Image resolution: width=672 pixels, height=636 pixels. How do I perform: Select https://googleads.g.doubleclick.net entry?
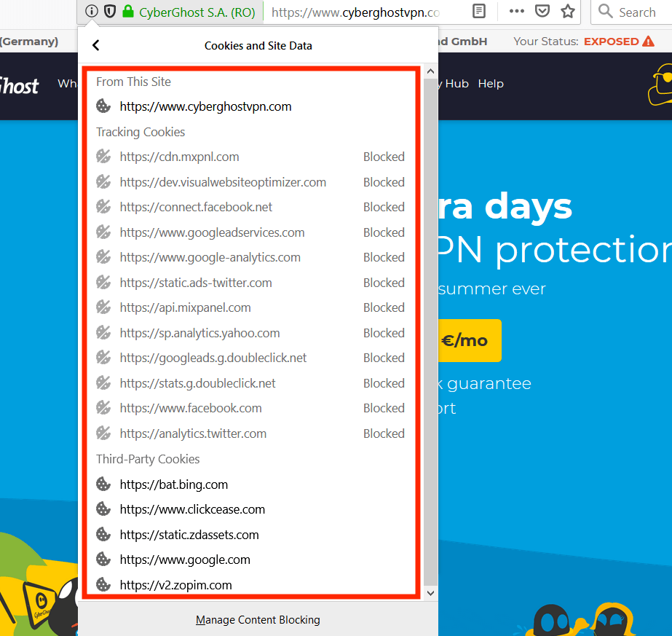click(213, 358)
